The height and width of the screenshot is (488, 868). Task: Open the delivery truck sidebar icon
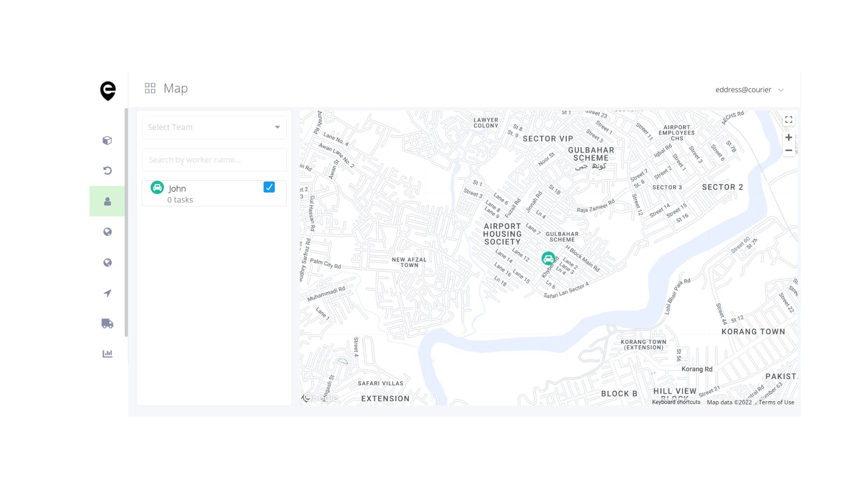pos(107,324)
